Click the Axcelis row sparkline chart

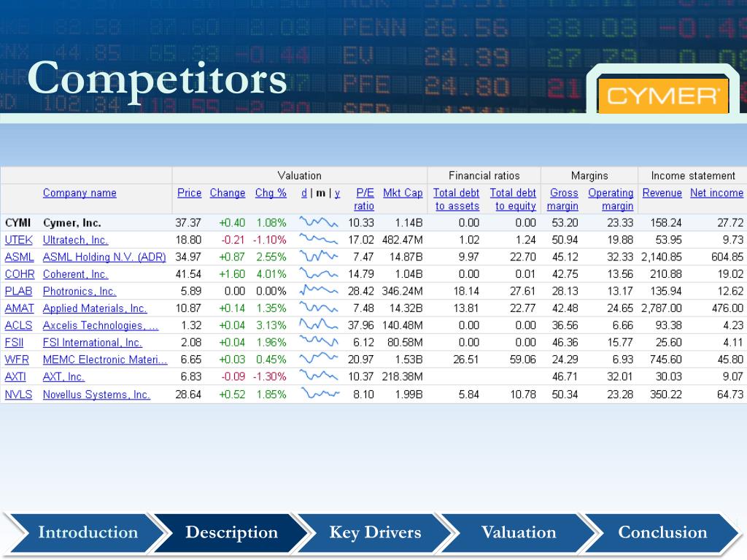319,324
